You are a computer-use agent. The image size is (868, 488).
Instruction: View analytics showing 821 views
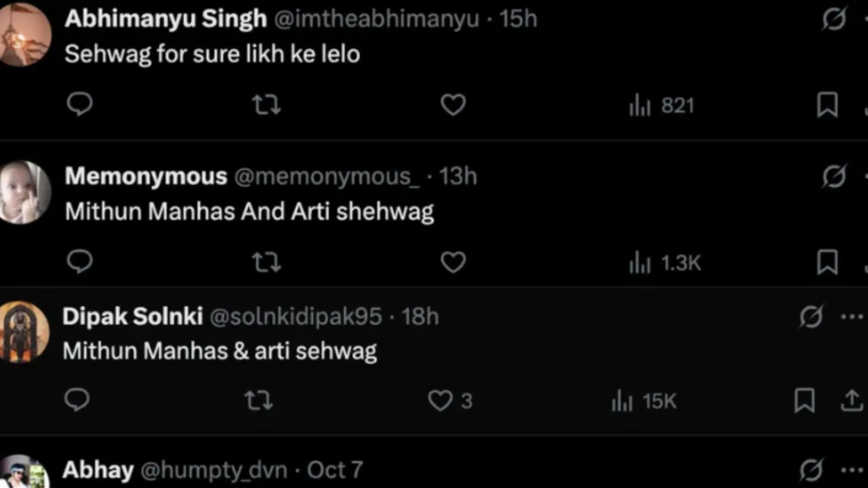pyautogui.click(x=661, y=105)
